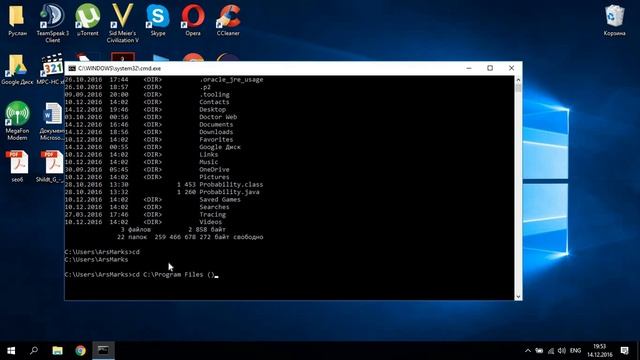
Task: Select Sid Meier's Civilization V shortcut
Action: [123, 23]
